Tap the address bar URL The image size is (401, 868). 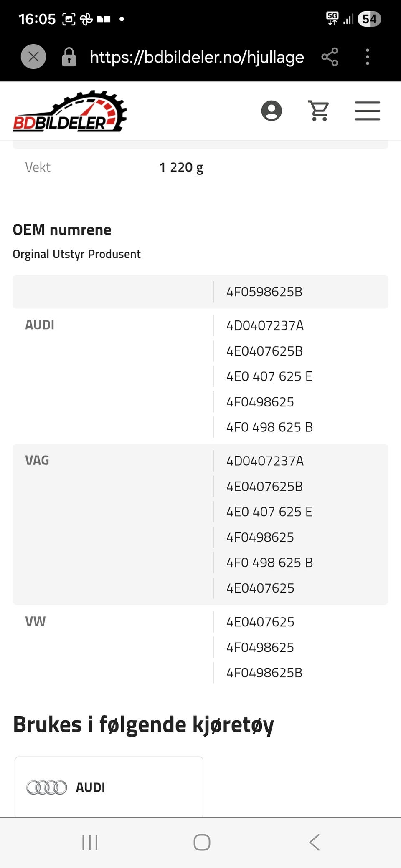coord(197,57)
